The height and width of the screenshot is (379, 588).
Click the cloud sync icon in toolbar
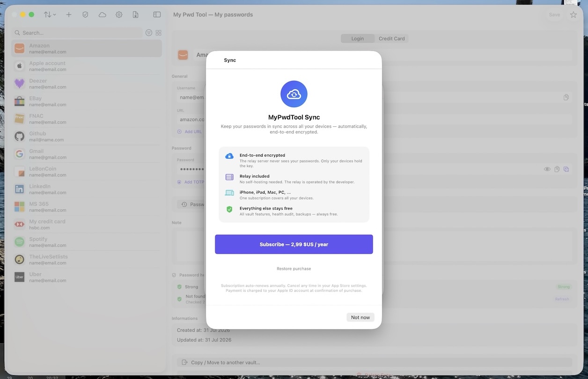click(102, 15)
